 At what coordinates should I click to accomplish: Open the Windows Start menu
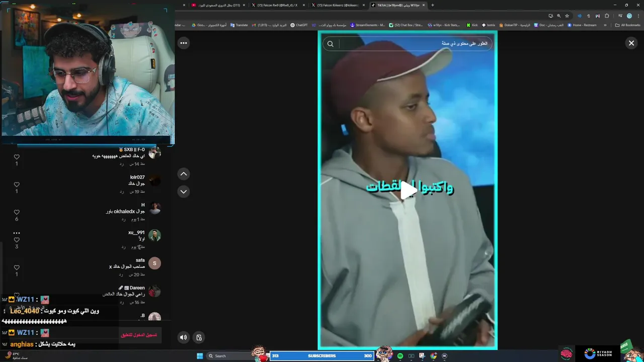pyautogui.click(x=200, y=356)
